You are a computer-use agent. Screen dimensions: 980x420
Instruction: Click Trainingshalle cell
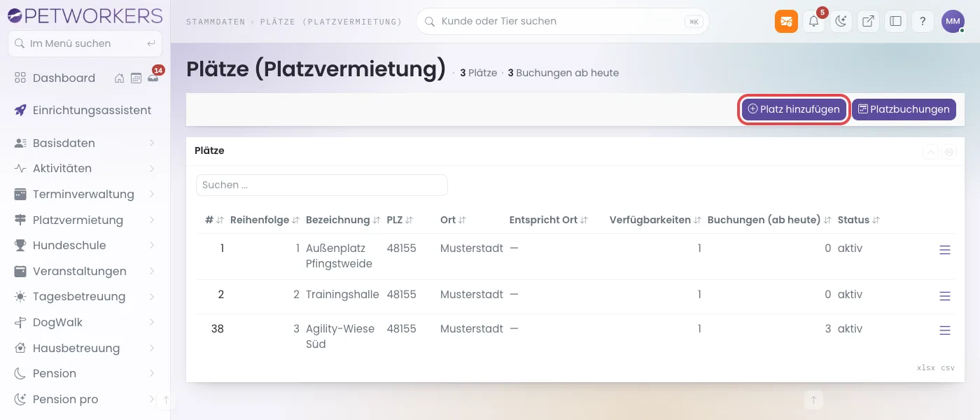point(342,295)
